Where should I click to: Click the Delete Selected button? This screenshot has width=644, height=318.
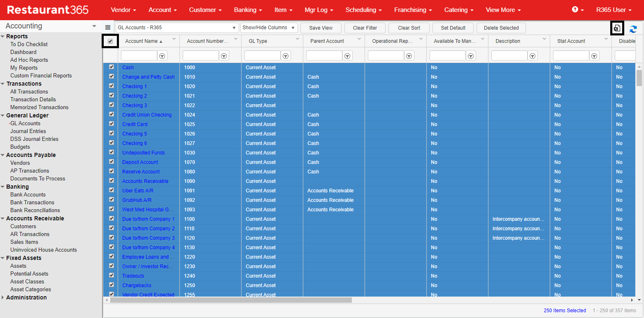tap(501, 28)
